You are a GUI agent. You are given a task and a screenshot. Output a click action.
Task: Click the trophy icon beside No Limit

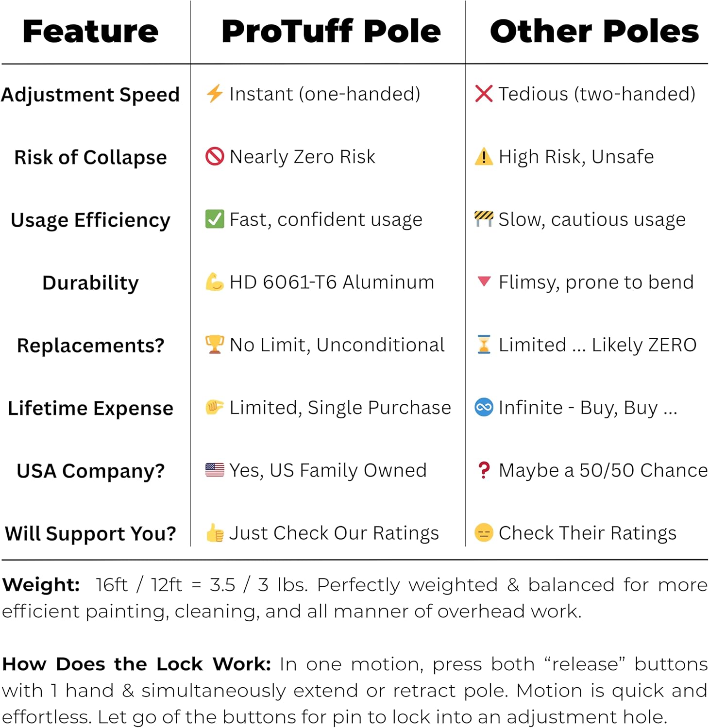point(215,345)
